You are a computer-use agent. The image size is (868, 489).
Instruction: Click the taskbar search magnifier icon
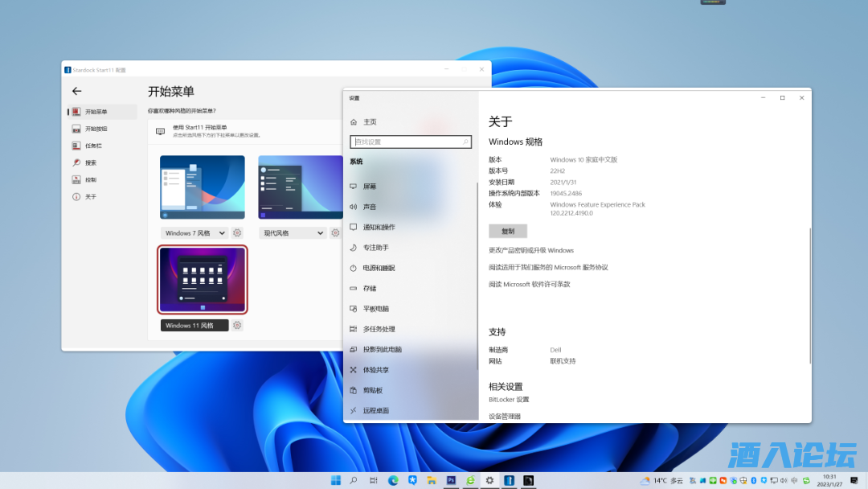[x=354, y=480]
